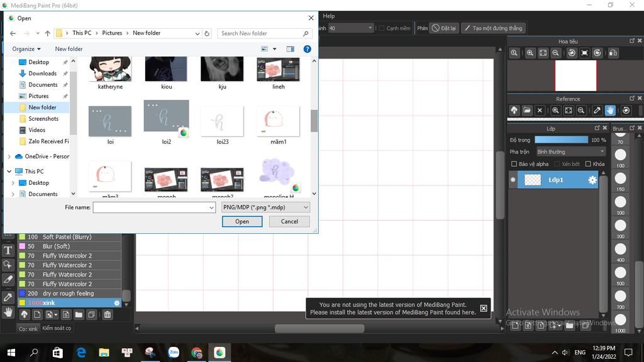Zoom in on the Reference panel image
The width and height of the screenshot is (644, 362).
pos(556,111)
